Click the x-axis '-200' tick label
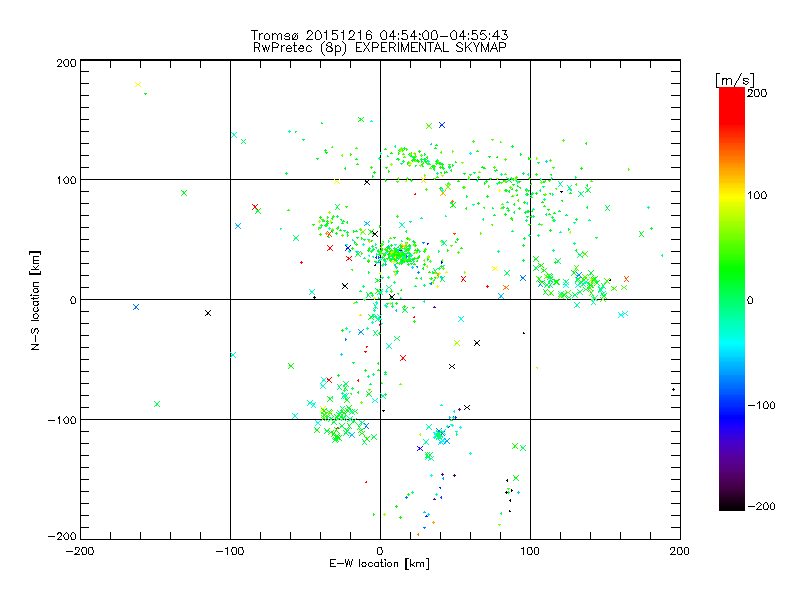Viewport: 800px width, 600px height. [x=80, y=551]
